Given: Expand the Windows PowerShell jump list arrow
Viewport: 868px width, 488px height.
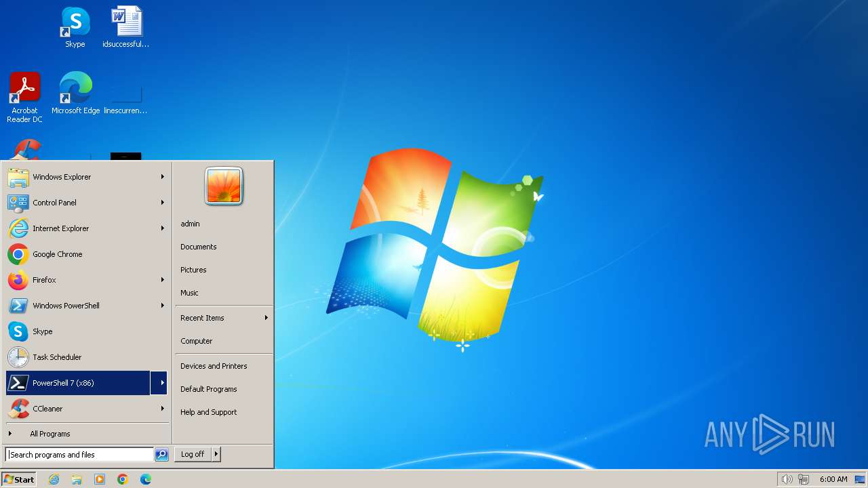Looking at the screenshot, I should [x=162, y=306].
